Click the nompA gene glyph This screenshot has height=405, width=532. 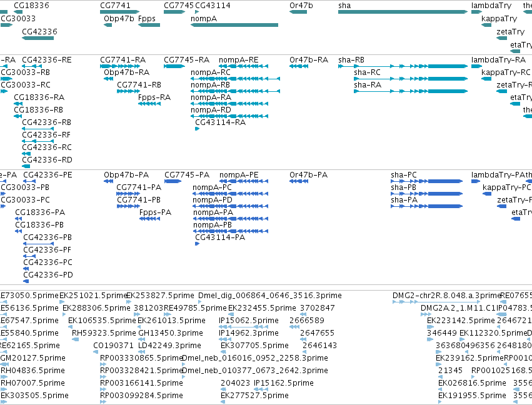[x=234, y=25]
